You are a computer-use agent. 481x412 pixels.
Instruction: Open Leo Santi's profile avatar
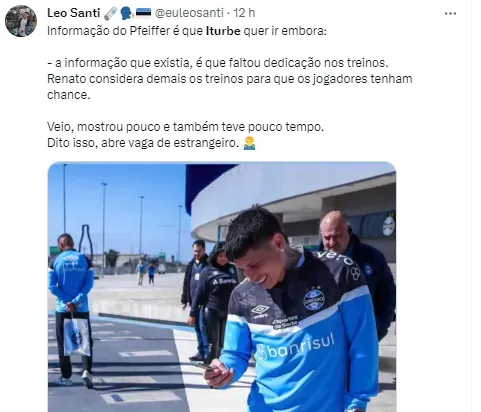click(21, 21)
